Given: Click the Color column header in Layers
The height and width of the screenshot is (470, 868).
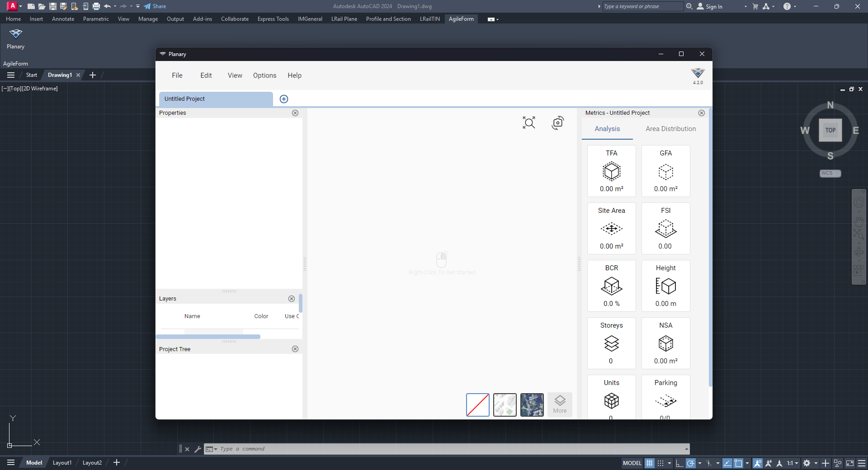Looking at the screenshot, I should [x=261, y=316].
